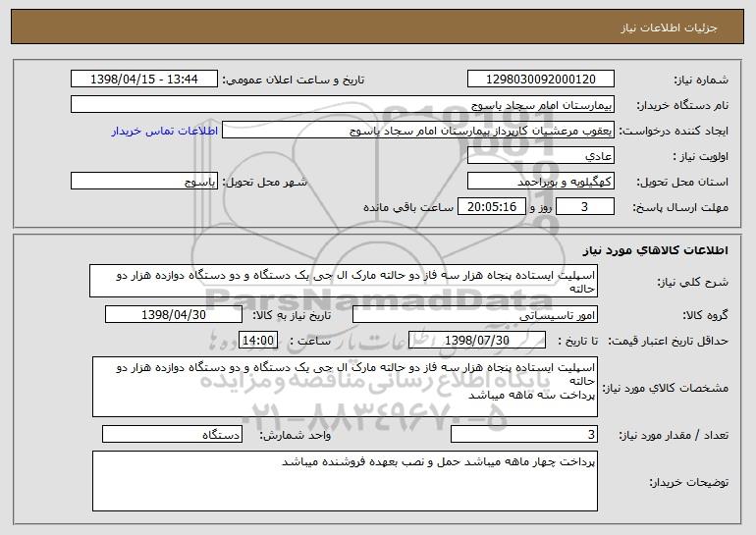Click the need number field 1298030092000120
The height and width of the screenshot is (535, 756).
click(x=540, y=80)
